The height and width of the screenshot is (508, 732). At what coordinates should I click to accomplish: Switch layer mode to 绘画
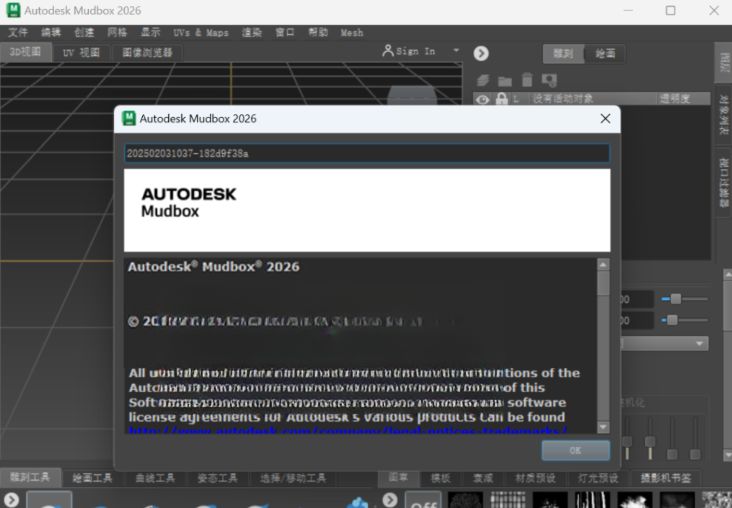click(605, 54)
